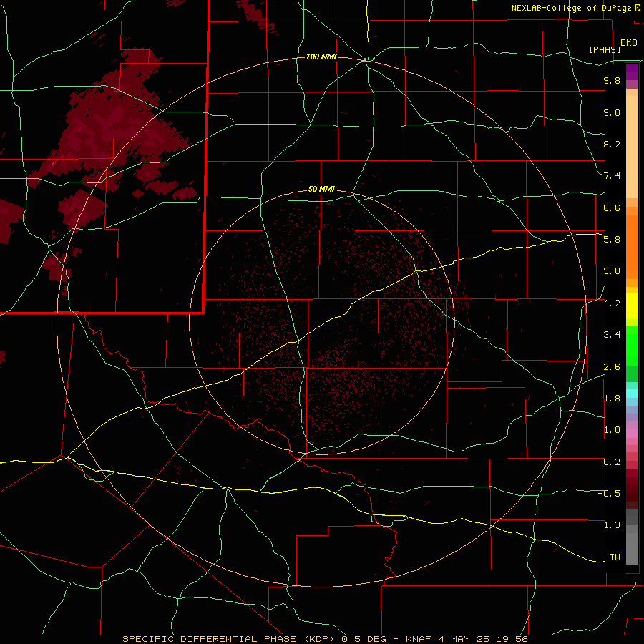Image resolution: width=644 pixels, height=644 pixels.
Task: Click the 0.2 legend value
Action: click(612, 462)
